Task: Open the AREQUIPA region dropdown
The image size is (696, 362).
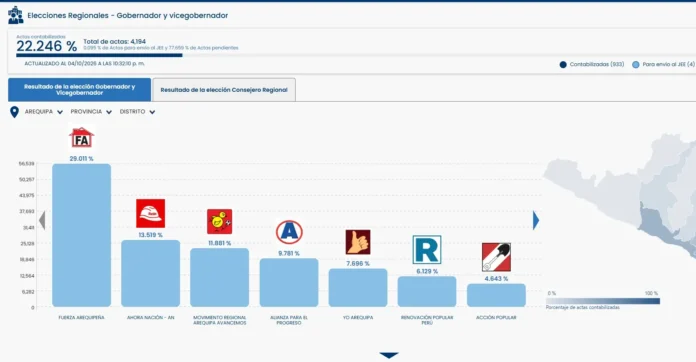Action: click(44, 112)
